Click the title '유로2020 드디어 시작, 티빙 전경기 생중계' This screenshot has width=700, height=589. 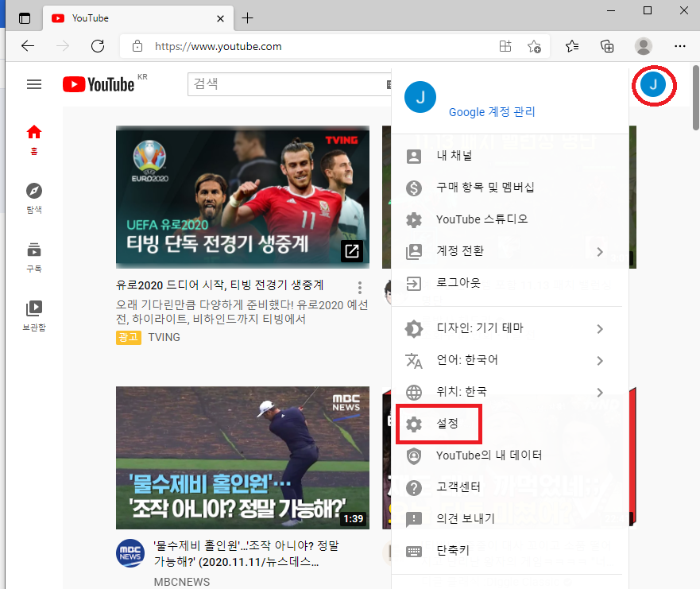tap(219, 285)
